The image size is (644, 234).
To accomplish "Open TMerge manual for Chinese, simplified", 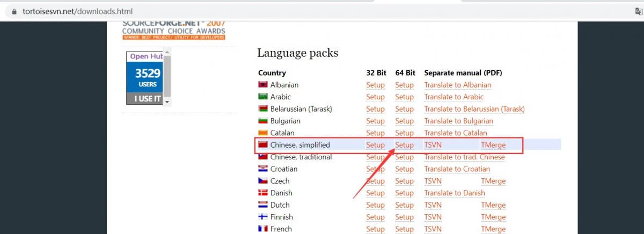I will 493,145.
